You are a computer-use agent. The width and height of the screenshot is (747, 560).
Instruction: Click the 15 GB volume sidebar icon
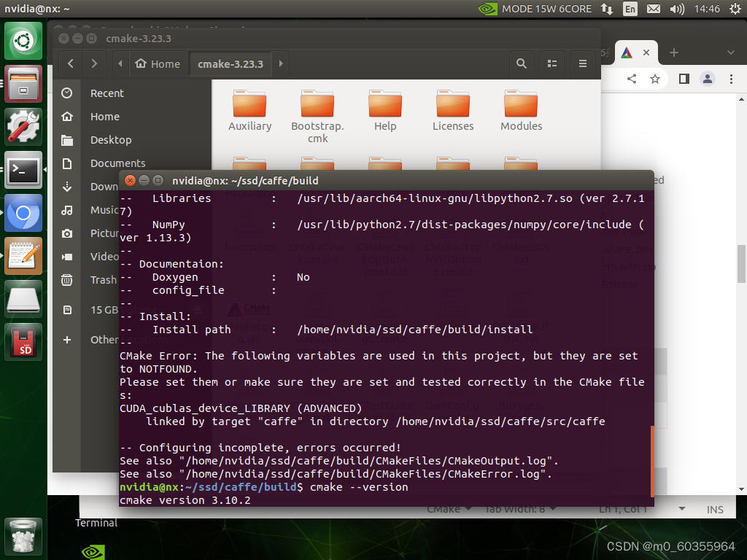click(67, 310)
